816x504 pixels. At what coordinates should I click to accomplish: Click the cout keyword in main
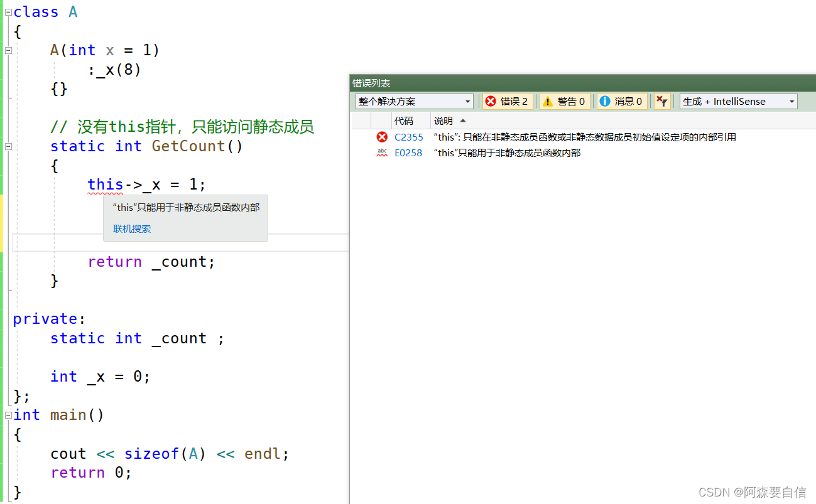(x=68, y=454)
